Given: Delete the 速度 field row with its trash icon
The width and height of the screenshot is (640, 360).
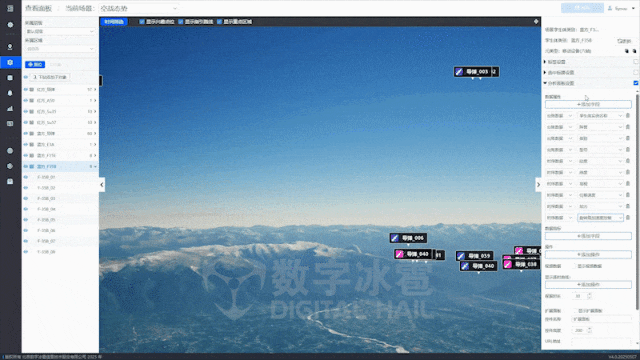Looking at the screenshot, I should (628, 161).
